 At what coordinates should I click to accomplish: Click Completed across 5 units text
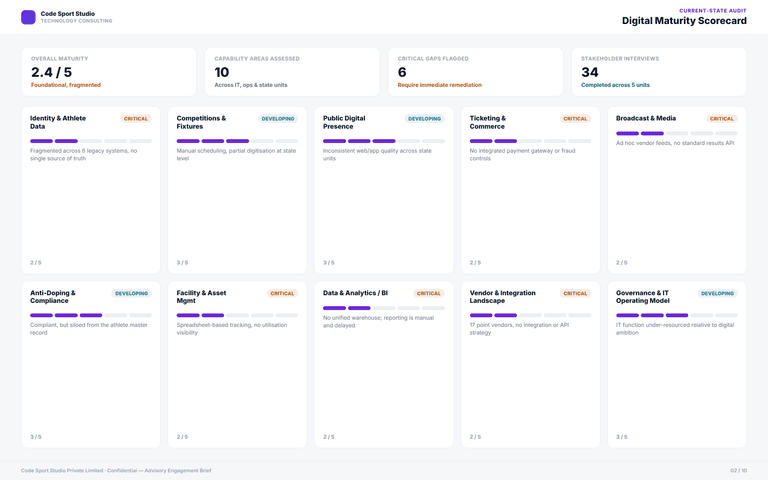pyautogui.click(x=615, y=85)
